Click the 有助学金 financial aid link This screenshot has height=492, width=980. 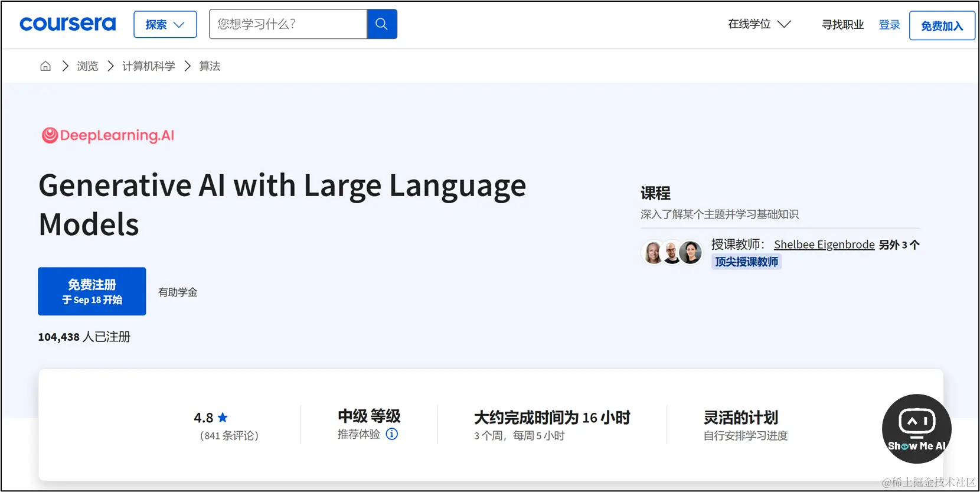coord(178,292)
